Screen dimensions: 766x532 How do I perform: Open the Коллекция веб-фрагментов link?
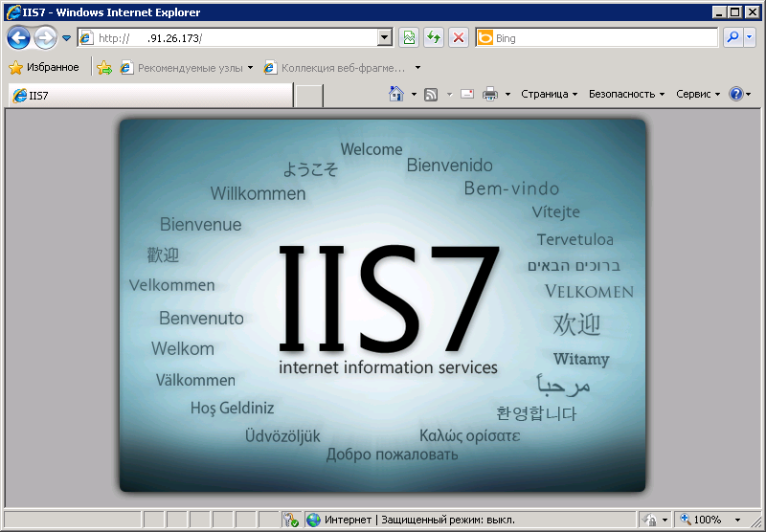point(334,68)
